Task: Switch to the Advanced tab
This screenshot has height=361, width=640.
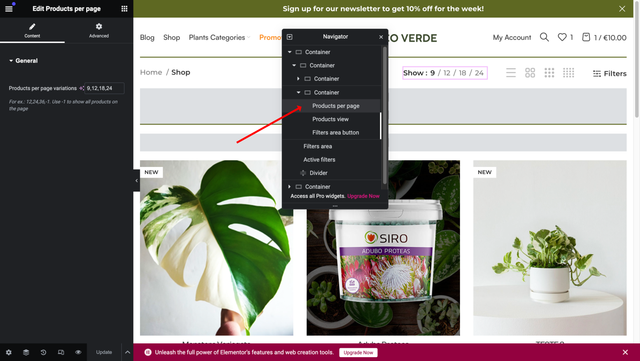Action: 99,30
